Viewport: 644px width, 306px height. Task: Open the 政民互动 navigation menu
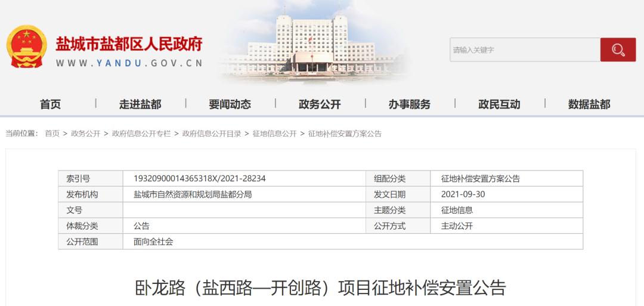[x=499, y=104]
